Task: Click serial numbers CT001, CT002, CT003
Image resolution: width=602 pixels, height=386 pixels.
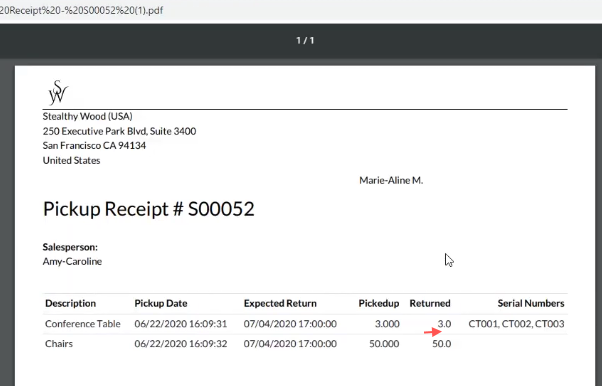Action: 516,324
